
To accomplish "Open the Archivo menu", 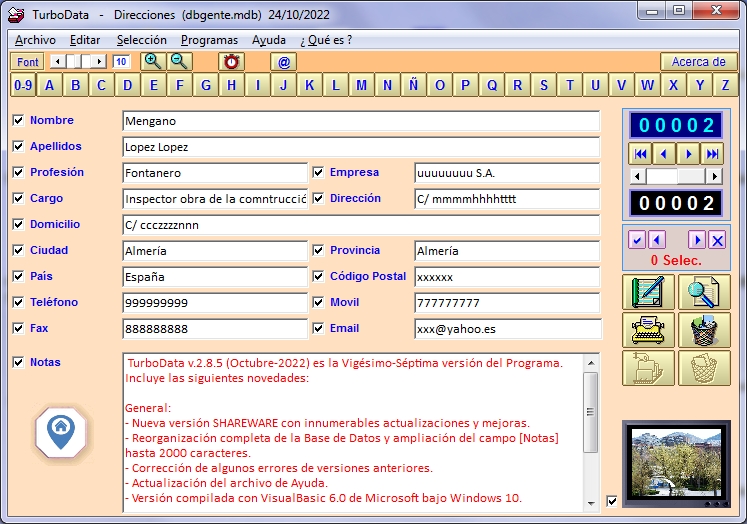I will 35,40.
